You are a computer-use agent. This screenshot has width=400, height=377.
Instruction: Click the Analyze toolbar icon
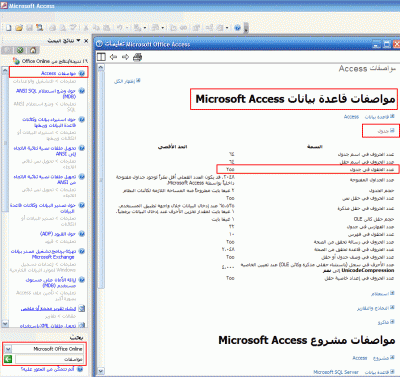[155, 28]
